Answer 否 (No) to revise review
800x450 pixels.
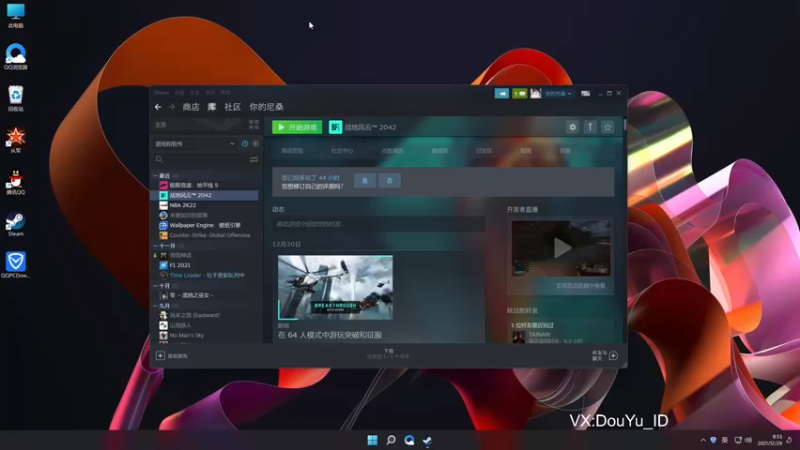tap(389, 181)
